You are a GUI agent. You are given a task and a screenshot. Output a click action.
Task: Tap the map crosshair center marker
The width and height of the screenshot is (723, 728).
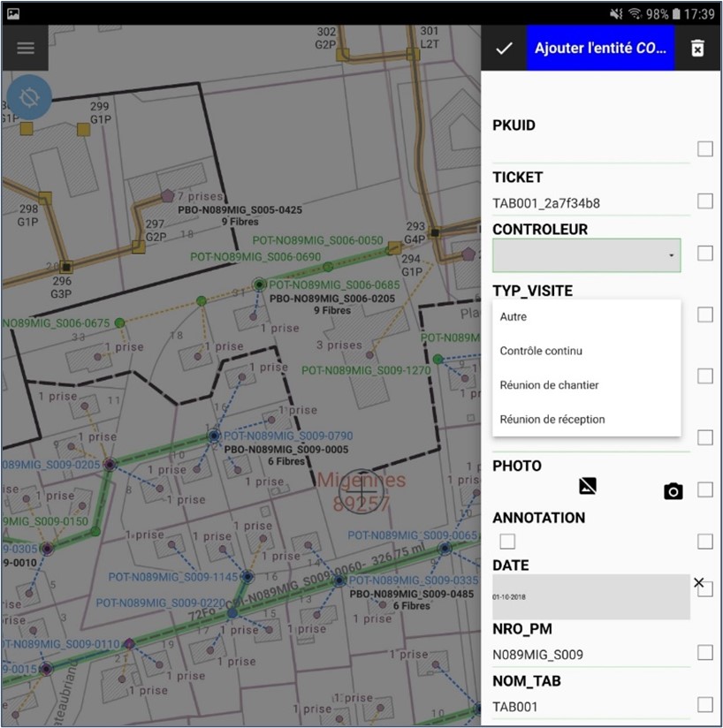pyautogui.click(x=361, y=490)
